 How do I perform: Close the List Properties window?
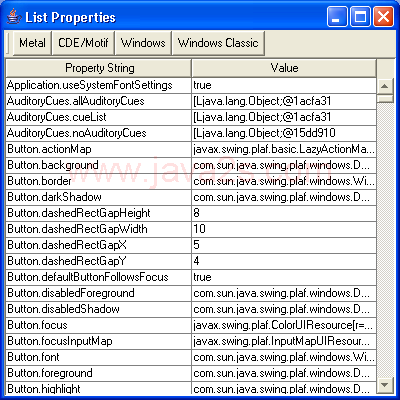[383, 17]
